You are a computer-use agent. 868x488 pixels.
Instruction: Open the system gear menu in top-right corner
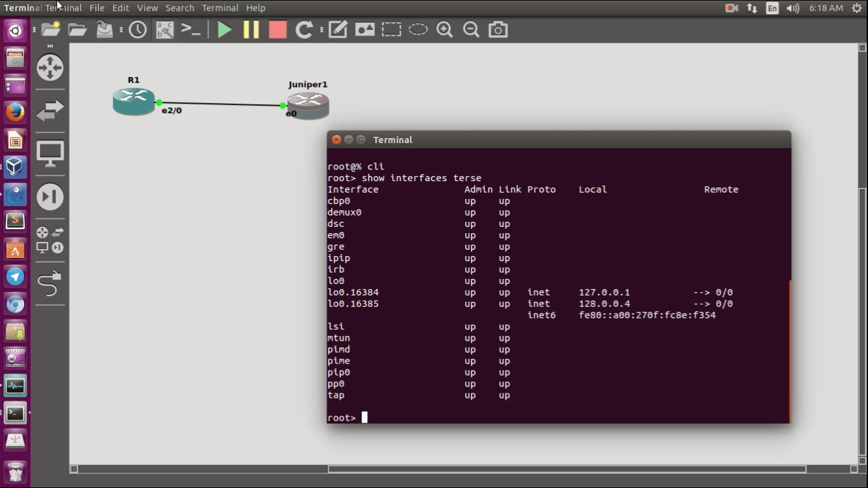[x=857, y=8]
